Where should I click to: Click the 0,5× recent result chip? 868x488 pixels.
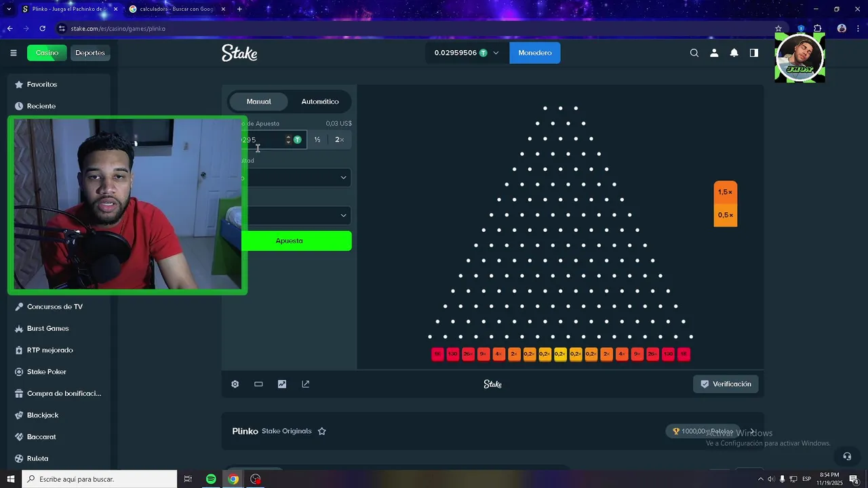pos(725,216)
